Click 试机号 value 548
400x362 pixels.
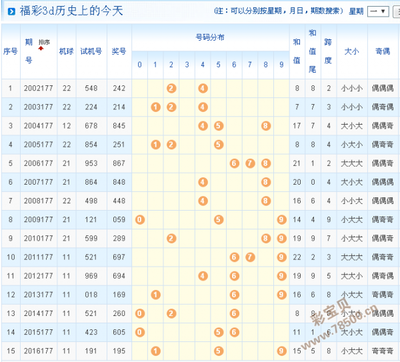coord(91,88)
